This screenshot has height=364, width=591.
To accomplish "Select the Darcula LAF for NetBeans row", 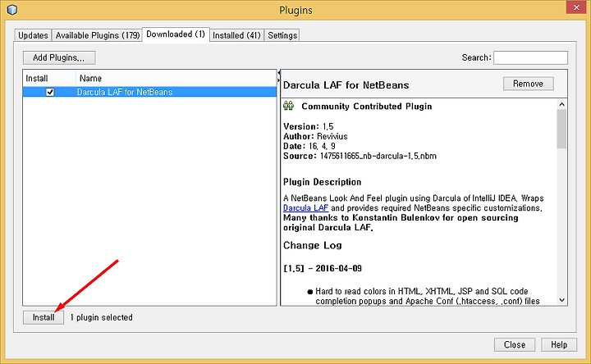I will 149,92.
